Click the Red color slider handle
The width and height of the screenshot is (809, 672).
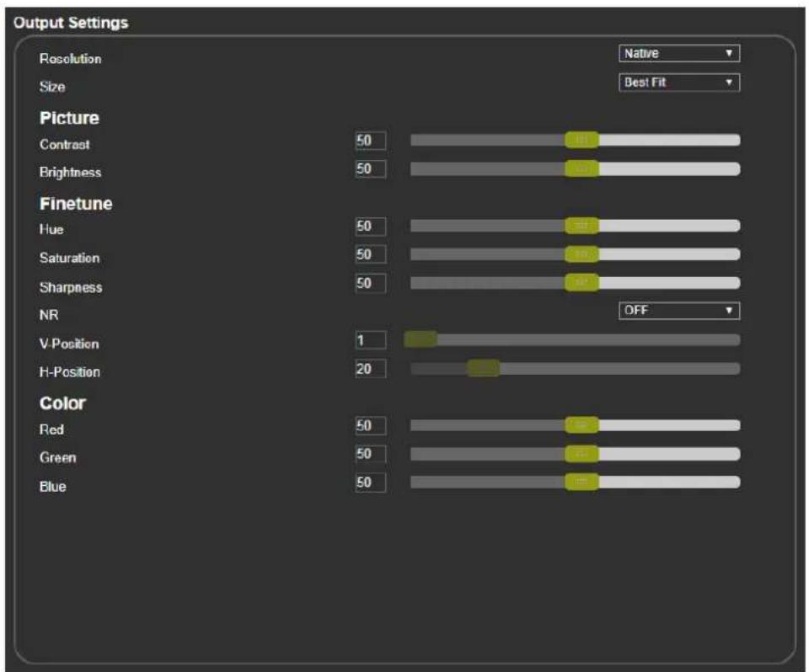581,425
